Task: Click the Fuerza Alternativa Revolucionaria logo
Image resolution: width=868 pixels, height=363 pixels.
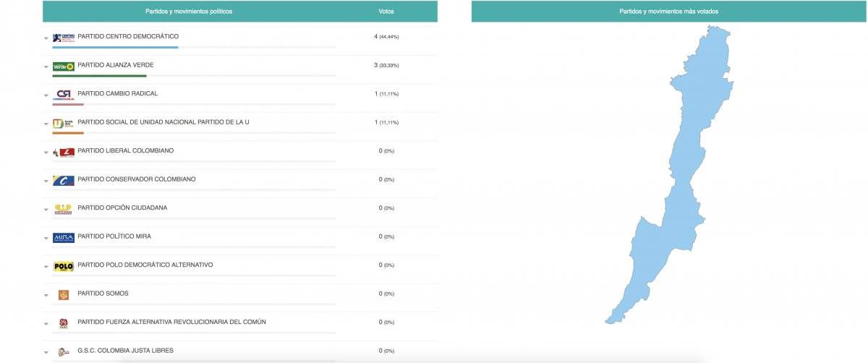Action: 64,323
